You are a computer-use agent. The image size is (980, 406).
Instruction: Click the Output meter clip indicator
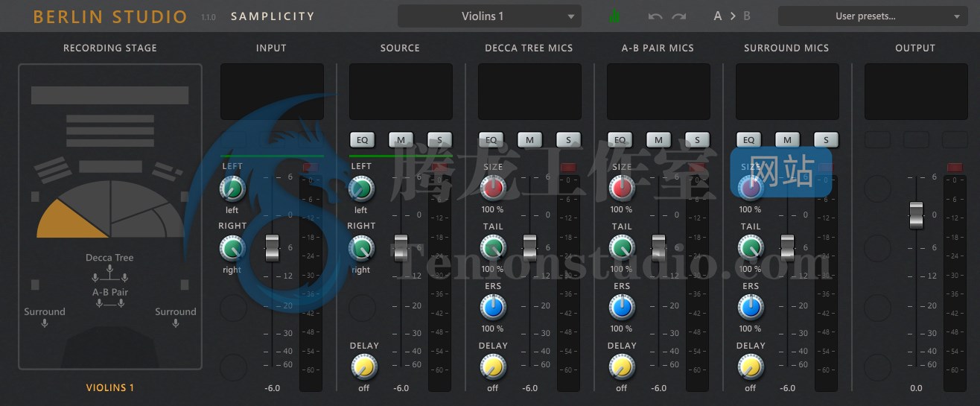pos(955,167)
